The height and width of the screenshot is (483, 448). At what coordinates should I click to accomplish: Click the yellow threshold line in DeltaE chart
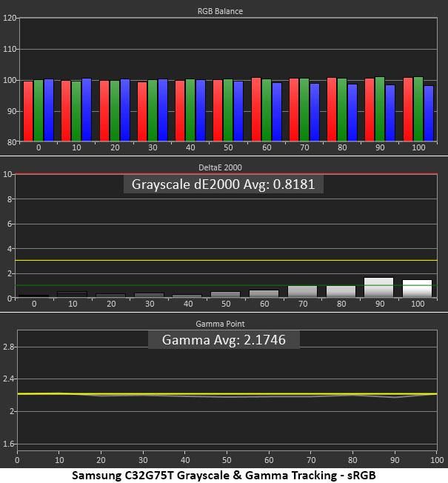227,260
